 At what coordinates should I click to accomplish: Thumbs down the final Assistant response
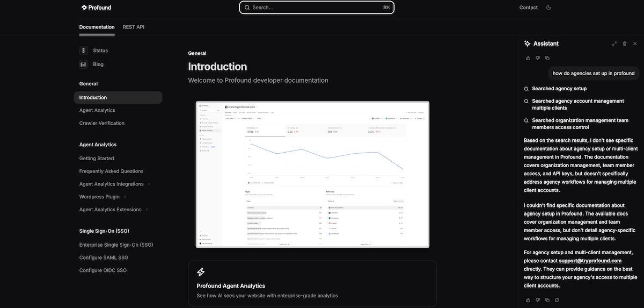(538, 299)
